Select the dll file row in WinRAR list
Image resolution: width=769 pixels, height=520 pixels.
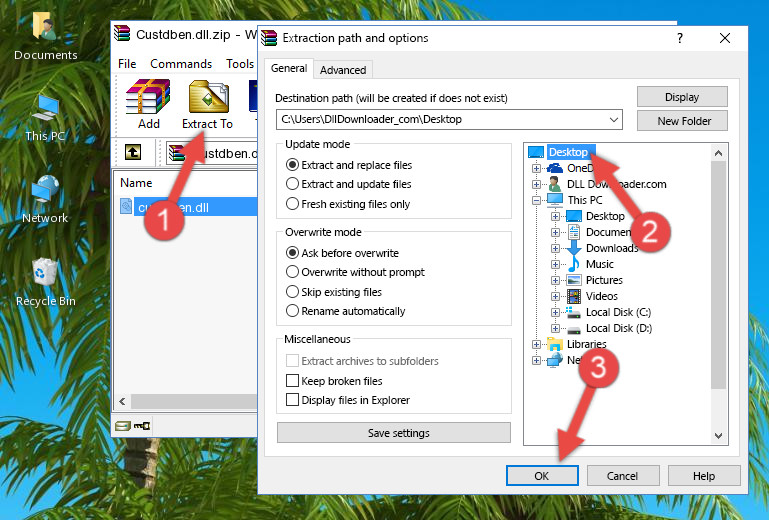pos(187,207)
